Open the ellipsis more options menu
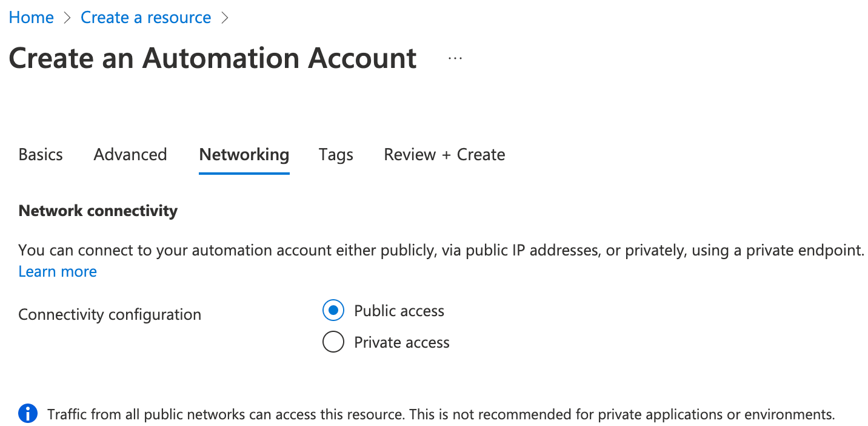Image resolution: width=868 pixels, height=426 pixels. coord(455,59)
